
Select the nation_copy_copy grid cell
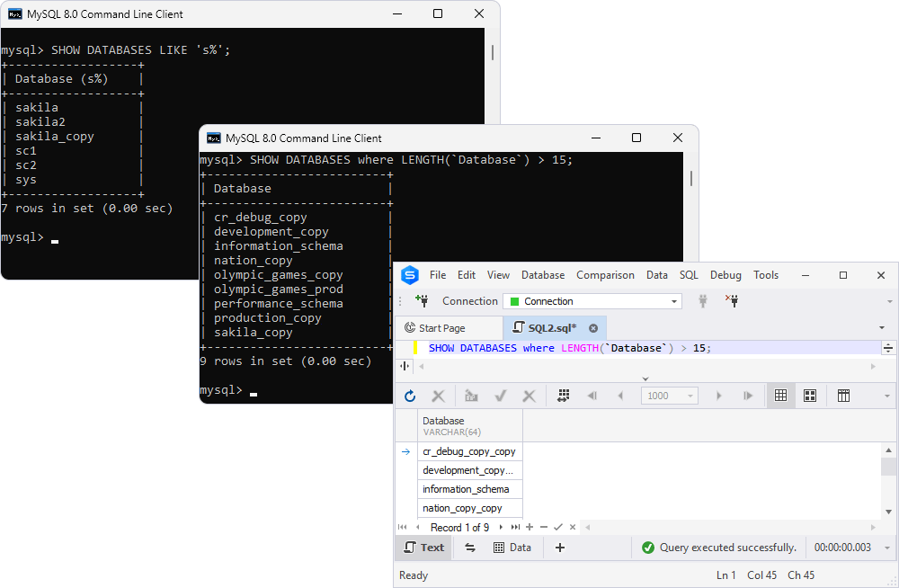470,508
